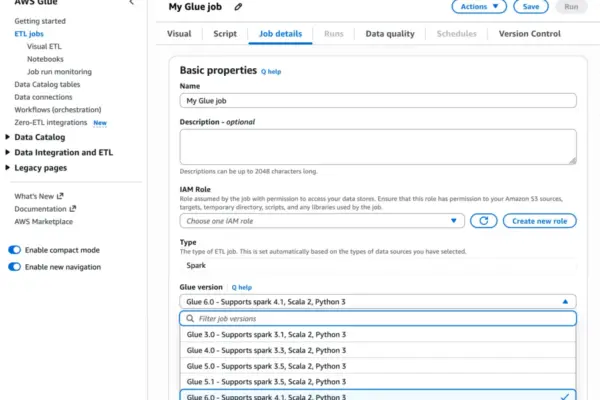Select Glue 5.1 - Supports spark 3.5 option
600x400 pixels.
click(378, 382)
